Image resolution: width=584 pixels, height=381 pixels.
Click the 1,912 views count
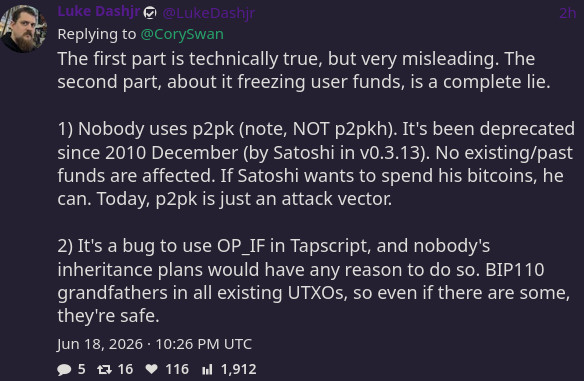pyautogui.click(x=238, y=369)
